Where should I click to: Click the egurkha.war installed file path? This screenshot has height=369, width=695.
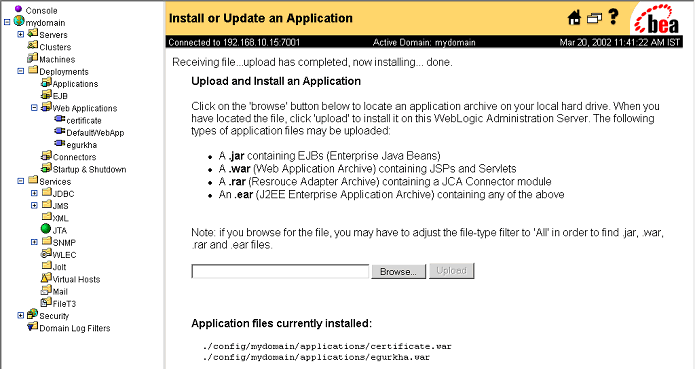pos(316,357)
